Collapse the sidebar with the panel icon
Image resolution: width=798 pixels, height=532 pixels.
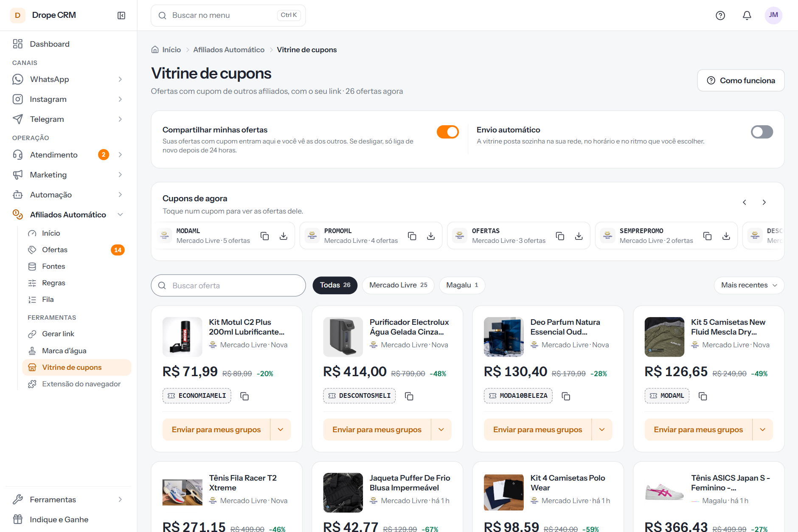[121, 15]
